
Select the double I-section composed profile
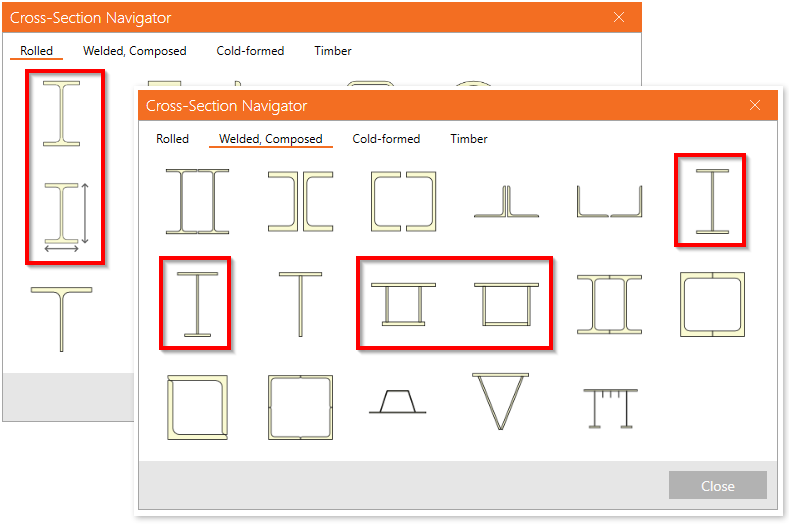click(197, 201)
